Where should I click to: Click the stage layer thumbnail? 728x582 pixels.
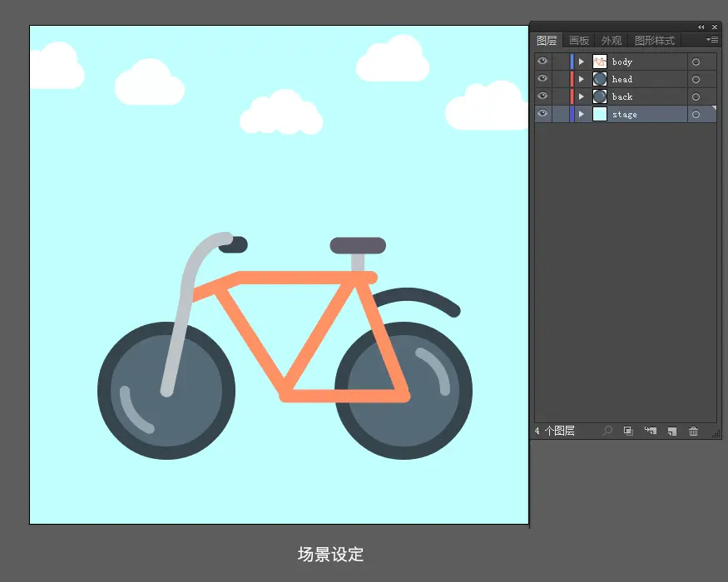pyautogui.click(x=600, y=114)
